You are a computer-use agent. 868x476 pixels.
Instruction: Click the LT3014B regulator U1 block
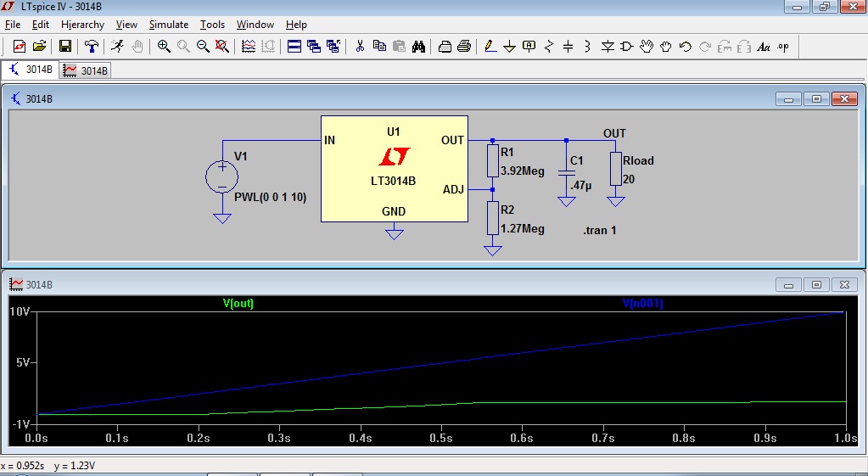coord(395,169)
